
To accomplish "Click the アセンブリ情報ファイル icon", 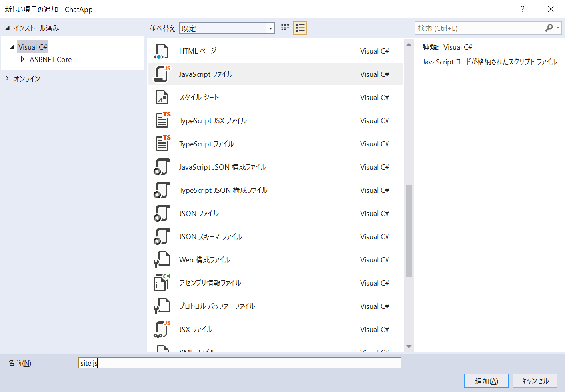I will (162, 283).
